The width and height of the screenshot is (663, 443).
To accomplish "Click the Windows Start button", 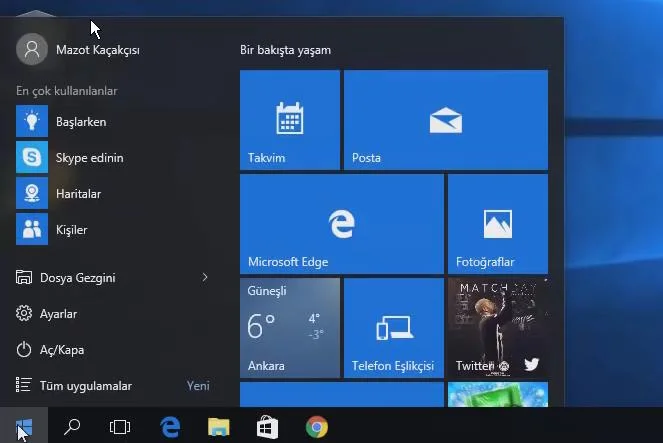I will 24,427.
